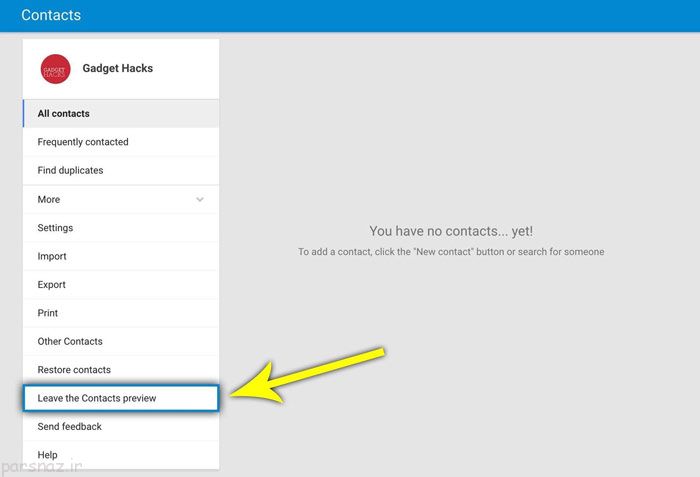
Task: Open Send feedback
Action: (121, 427)
